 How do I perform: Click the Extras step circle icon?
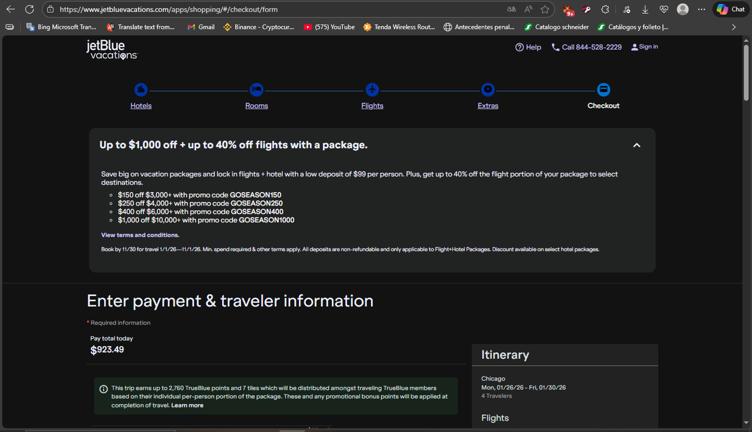(488, 90)
